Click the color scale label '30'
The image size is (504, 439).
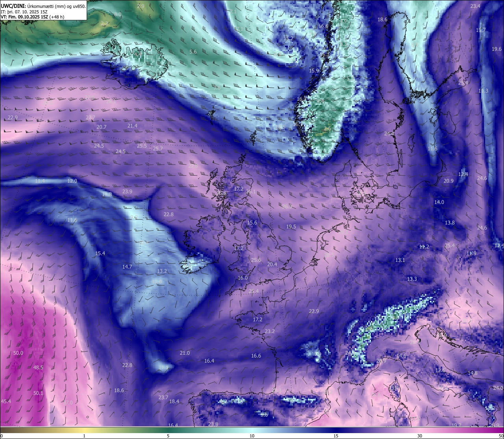[x=420, y=436]
